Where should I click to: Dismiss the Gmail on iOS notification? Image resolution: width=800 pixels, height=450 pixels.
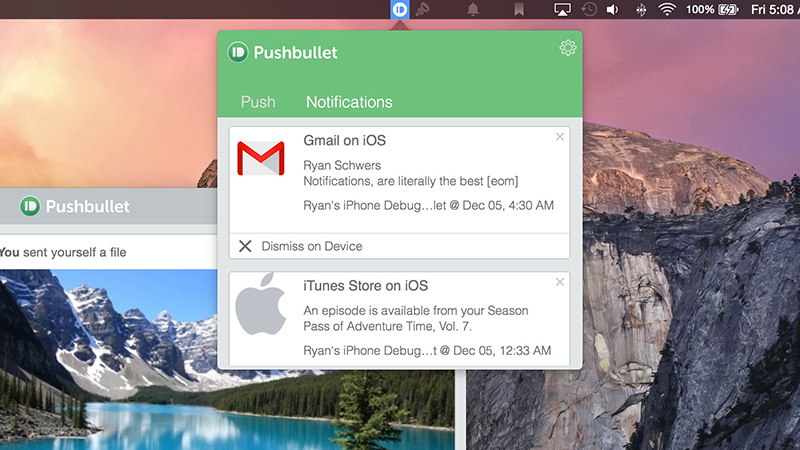pos(560,136)
